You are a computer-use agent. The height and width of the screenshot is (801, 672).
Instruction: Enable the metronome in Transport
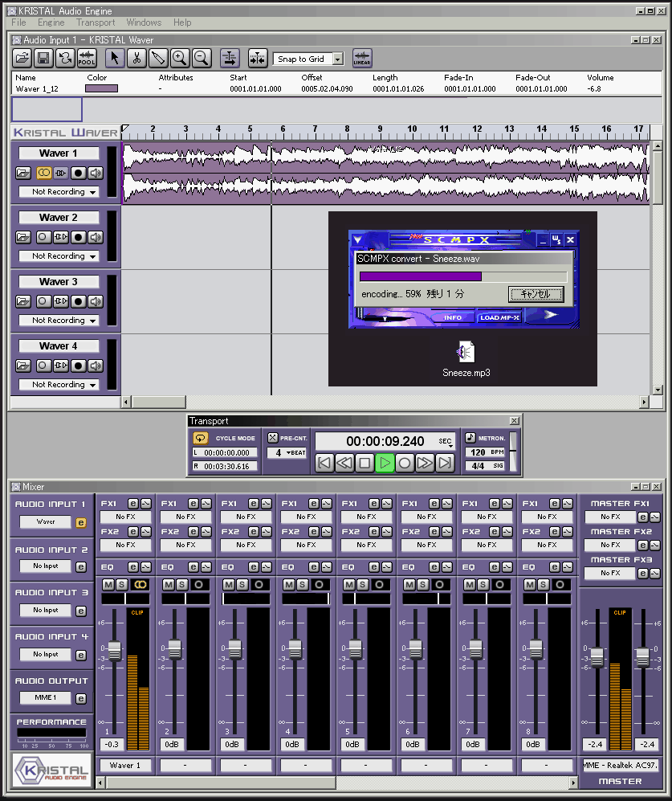470,438
